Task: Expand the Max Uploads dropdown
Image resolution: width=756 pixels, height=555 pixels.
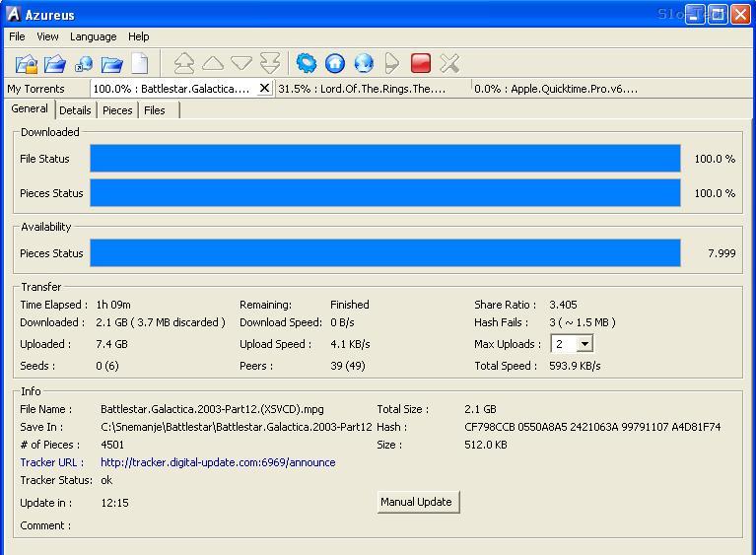Action: (x=584, y=344)
